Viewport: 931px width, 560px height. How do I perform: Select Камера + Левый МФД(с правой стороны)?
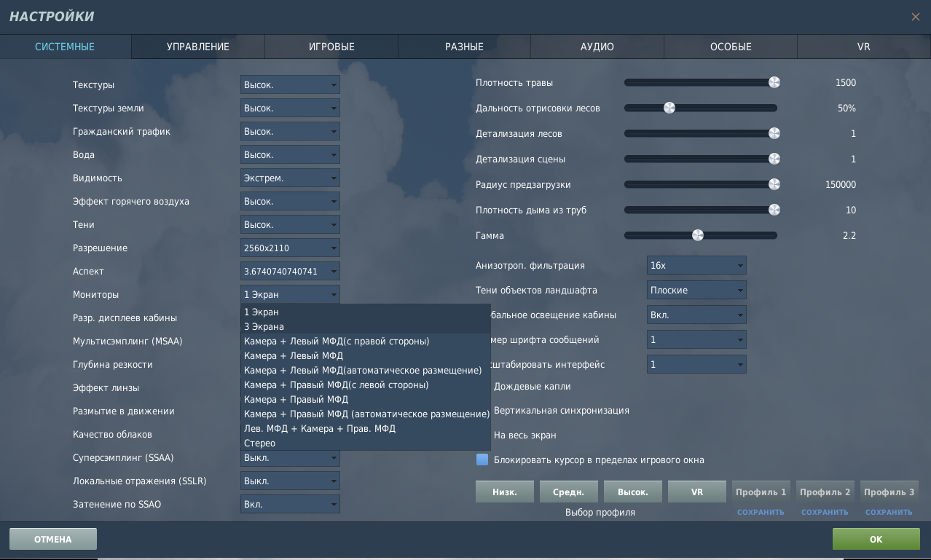pyautogui.click(x=366, y=341)
